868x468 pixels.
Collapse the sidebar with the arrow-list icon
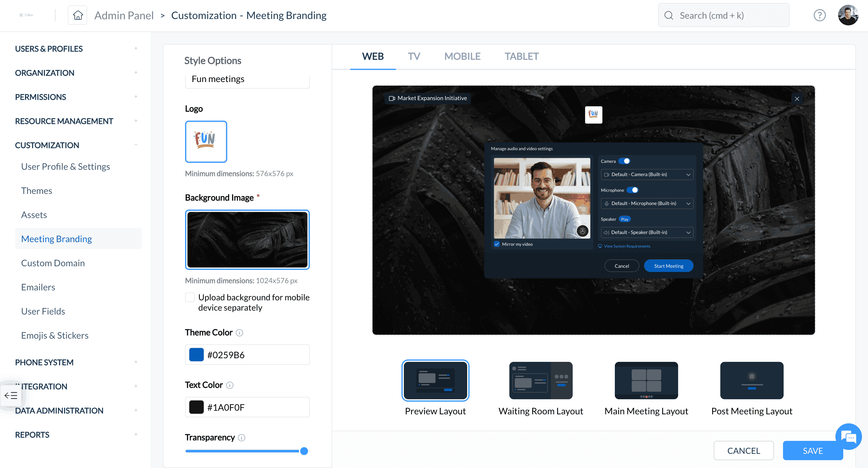pos(11,396)
